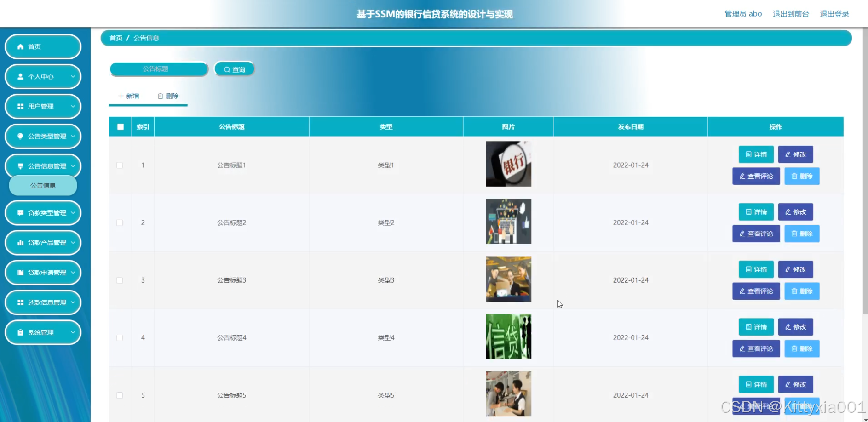Viewport: 868px width, 422px height.
Task: Check the checkbox for row 1
Action: [120, 165]
